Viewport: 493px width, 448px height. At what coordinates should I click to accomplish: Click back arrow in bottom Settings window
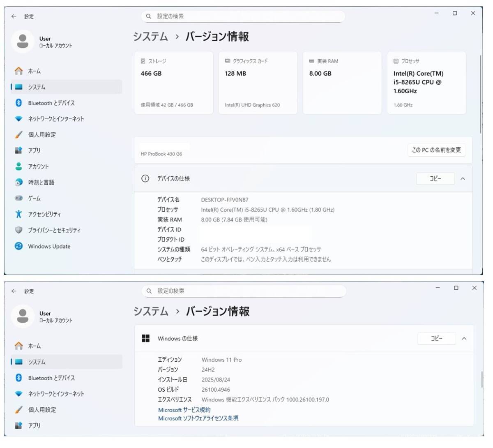[x=14, y=291]
